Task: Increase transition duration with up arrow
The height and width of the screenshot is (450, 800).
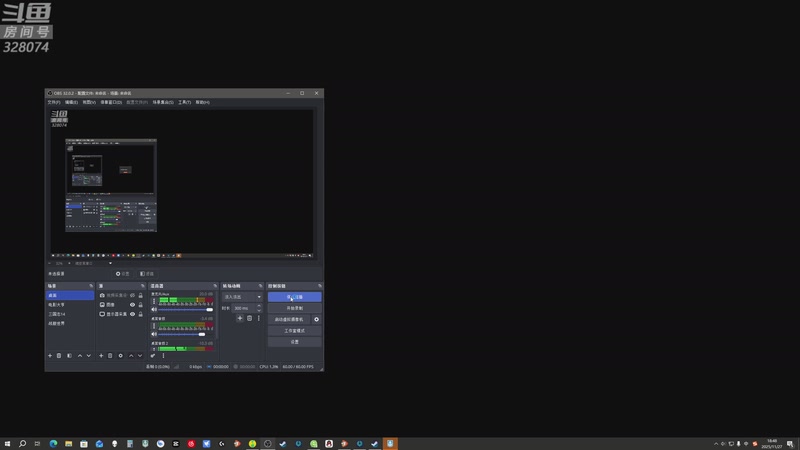Action: (x=259, y=306)
